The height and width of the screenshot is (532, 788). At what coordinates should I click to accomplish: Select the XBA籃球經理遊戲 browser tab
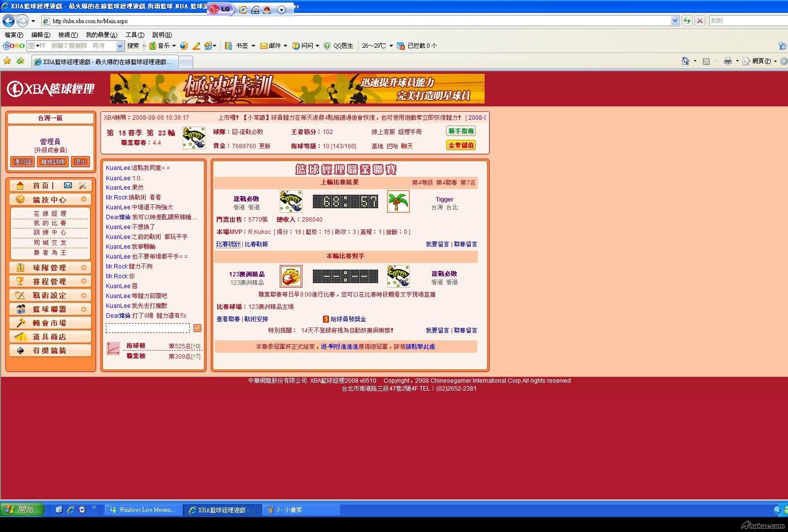pos(104,62)
